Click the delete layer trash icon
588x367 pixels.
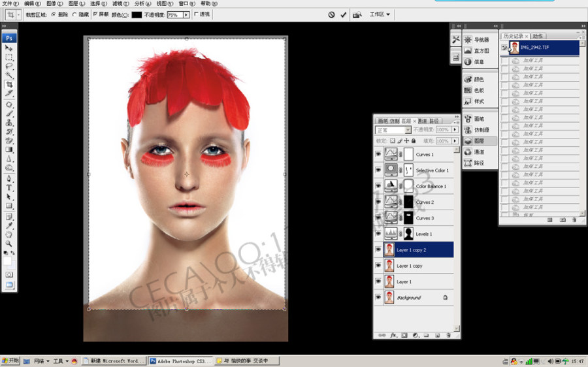[448, 335]
